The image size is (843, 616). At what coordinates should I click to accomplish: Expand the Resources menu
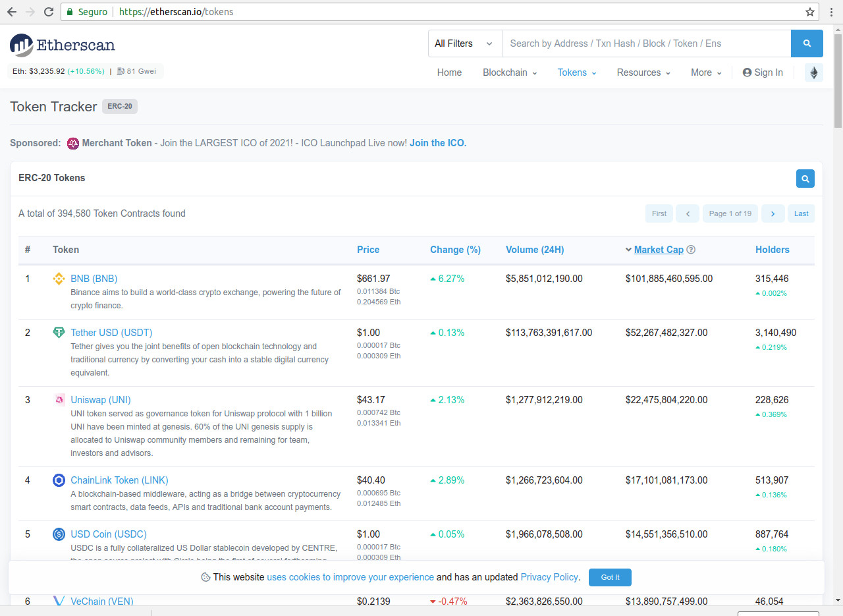pyautogui.click(x=643, y=72)
